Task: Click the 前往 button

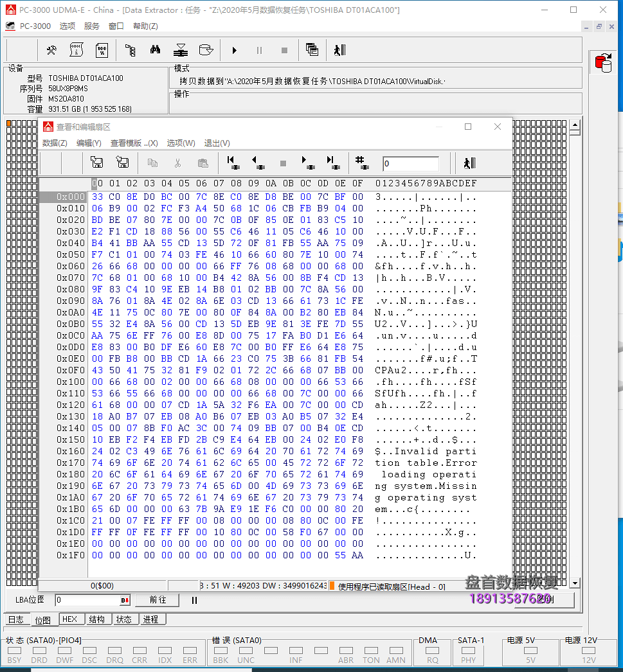Action: (x=158, y=599)
